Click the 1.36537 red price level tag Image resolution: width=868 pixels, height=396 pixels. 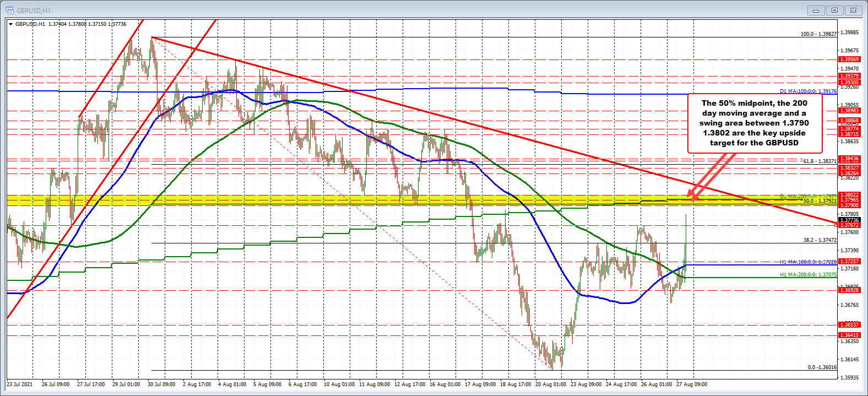click(849, 325)
